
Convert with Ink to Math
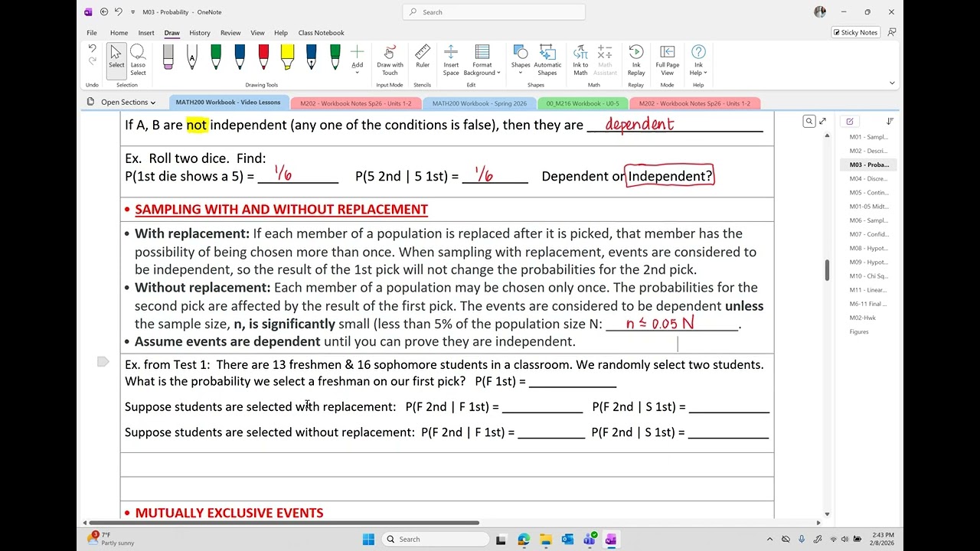click(x=580, y=60)
